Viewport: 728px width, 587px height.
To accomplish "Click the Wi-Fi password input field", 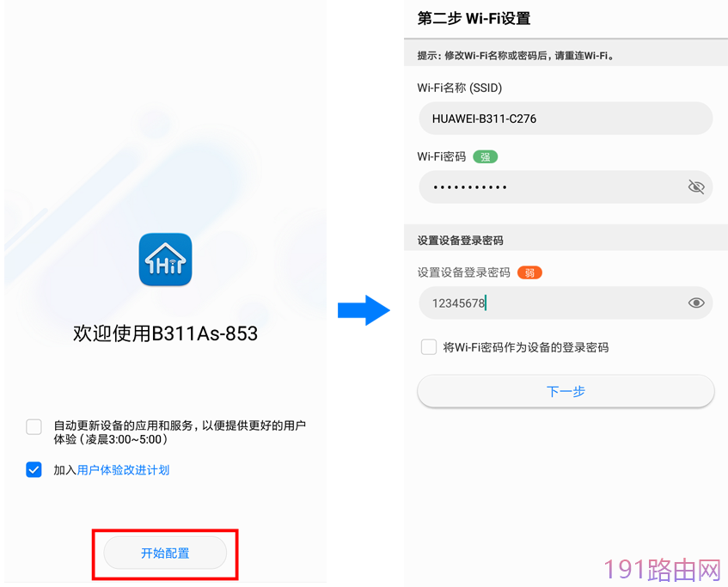I will pyautogui.click(x=566, y=187).
